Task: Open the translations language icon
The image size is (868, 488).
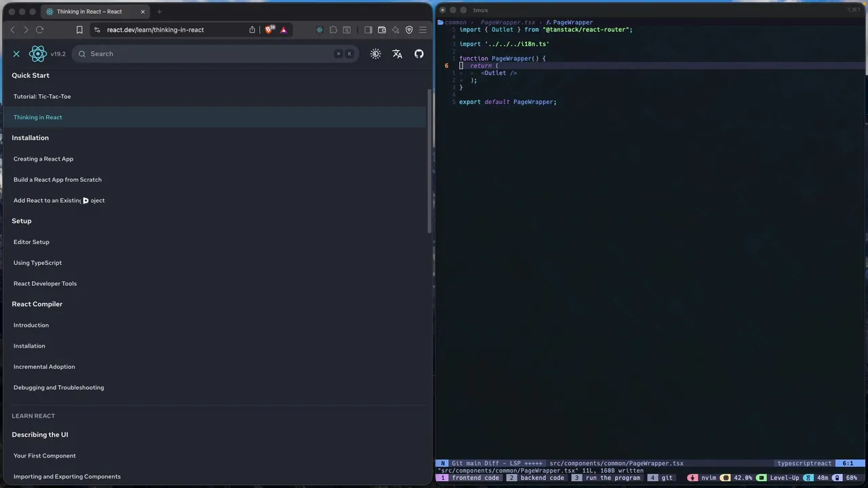Action: pyautogui.click(x=397, y=54)
